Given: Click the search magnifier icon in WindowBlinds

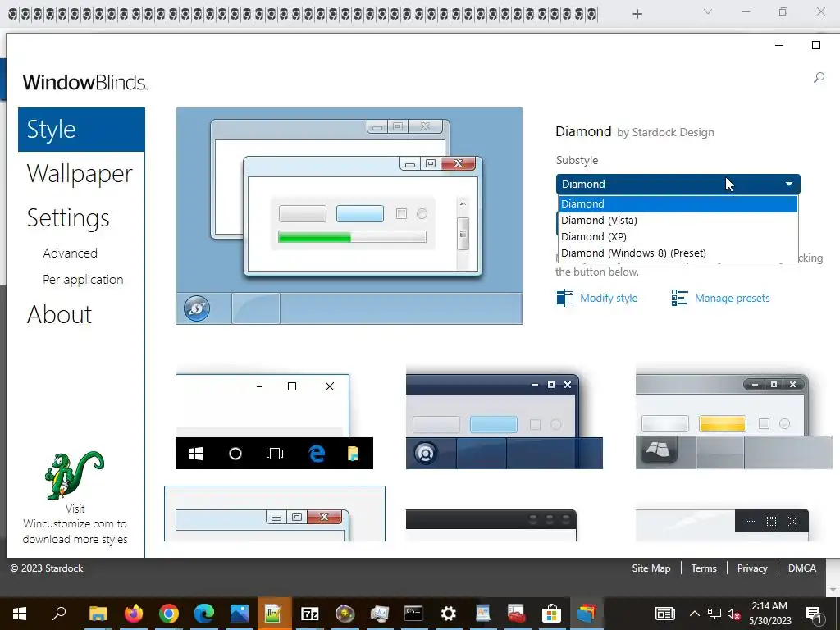Looking at the screenshot, I should [819, 78].
